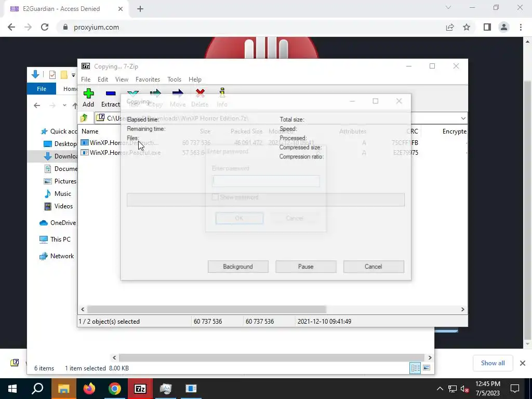Screen dimensions: 532x399
Task: Click Explorer quick access toolbar properties icon
Action: click(x=52, y=75)
